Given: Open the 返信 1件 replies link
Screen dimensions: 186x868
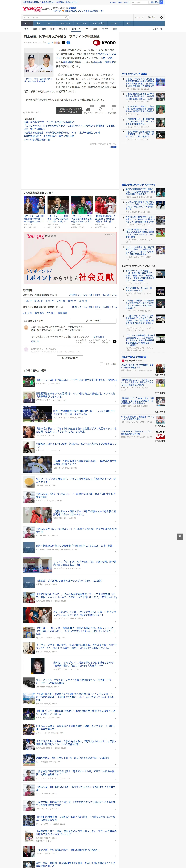Looking at the screenshot, I should (35, 341).
